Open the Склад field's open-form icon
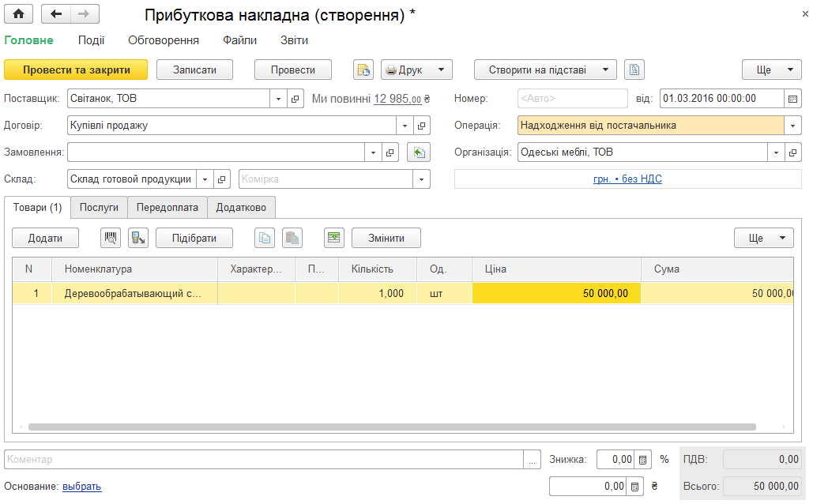The height and width of the screenshot is (504, 813). coord(221,179)
